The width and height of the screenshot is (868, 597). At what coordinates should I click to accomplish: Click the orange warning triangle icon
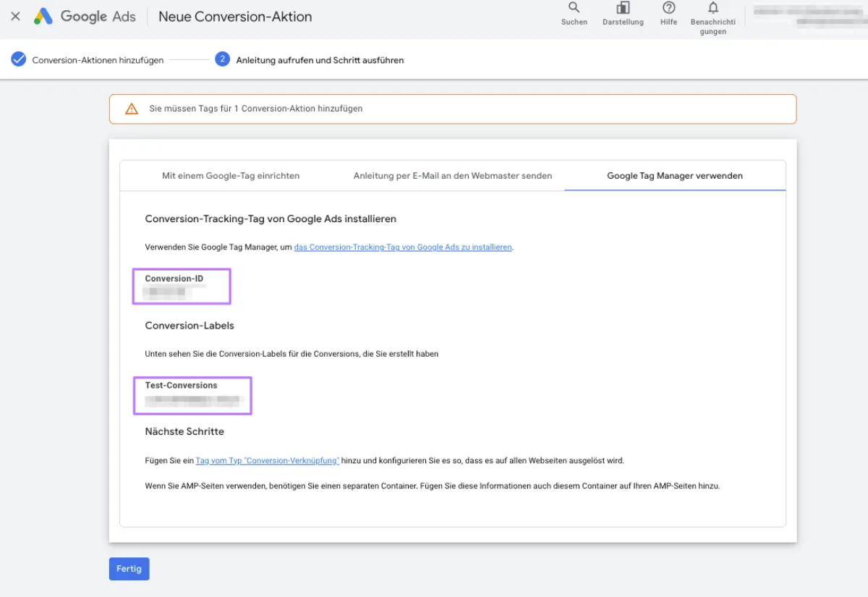pos(131,109)
